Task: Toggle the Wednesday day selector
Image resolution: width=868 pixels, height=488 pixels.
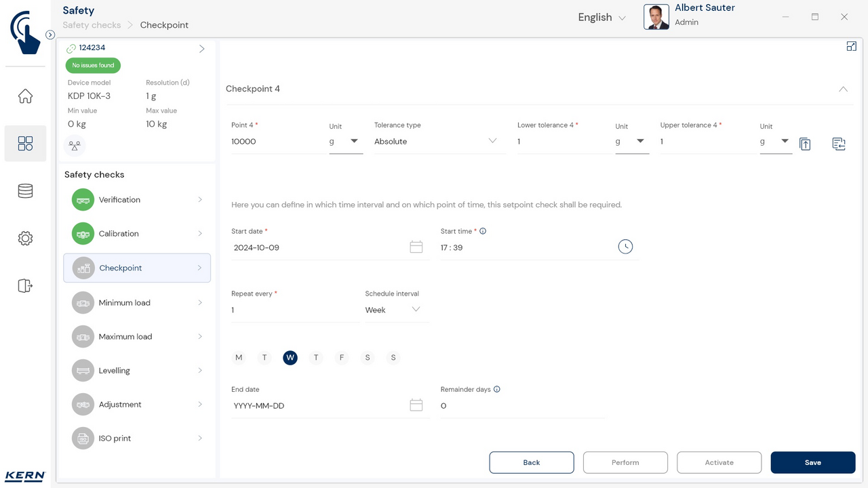Action: (x=290, y=358)
